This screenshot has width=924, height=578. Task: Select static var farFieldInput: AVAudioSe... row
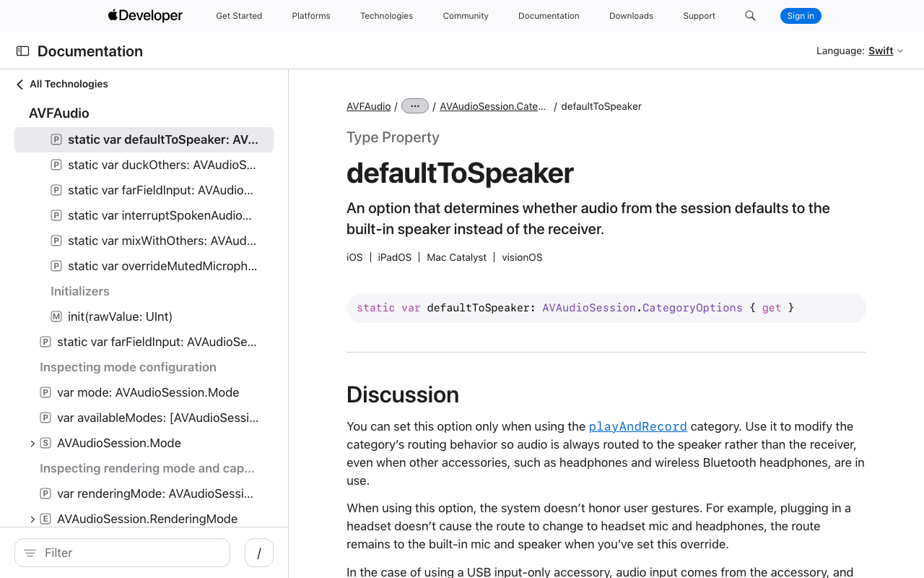pos(144,342)
